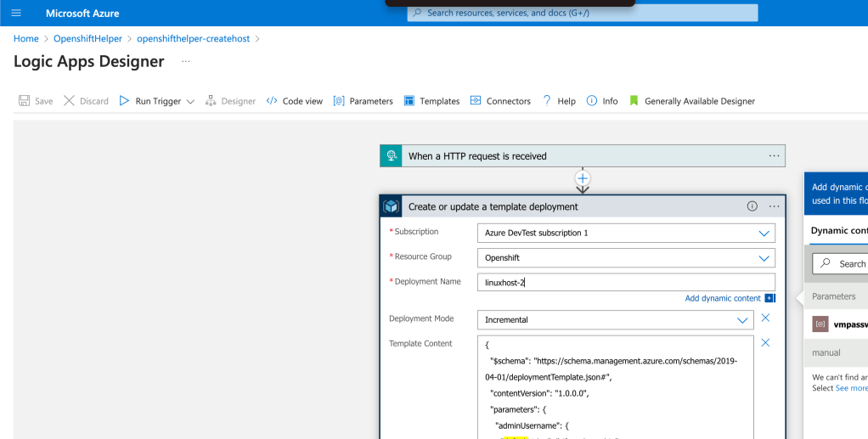The width and height of the screenshot is (868, 439).
Task: Click the Search box in dynamic content panel
Action: [840, 264]
